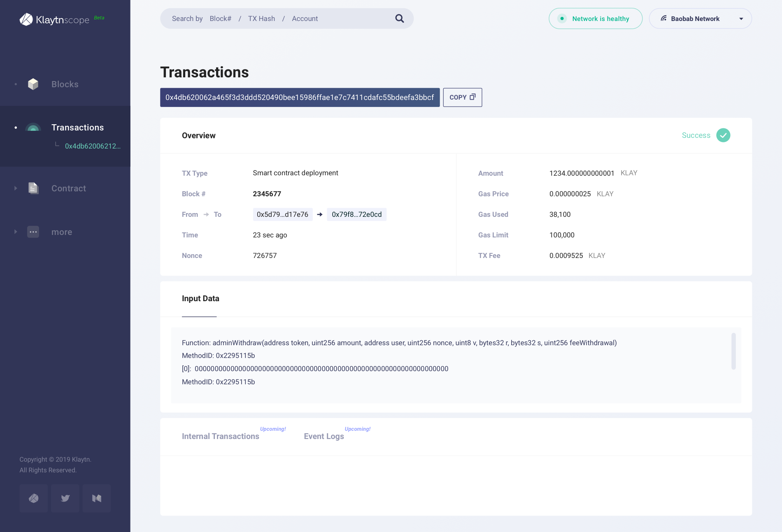782x532 pixels.
Task: Click the Input Data scrollbar
Action: coord(733,351)
